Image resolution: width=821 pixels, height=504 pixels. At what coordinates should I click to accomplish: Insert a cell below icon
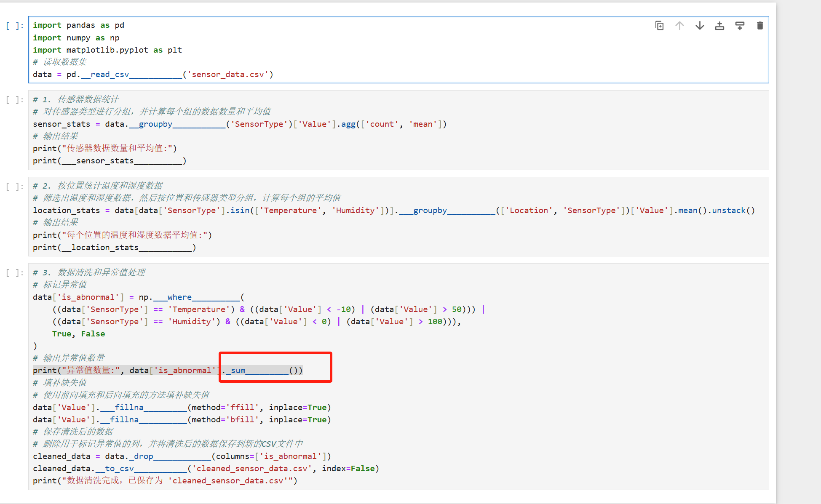(x=740, y=26)
